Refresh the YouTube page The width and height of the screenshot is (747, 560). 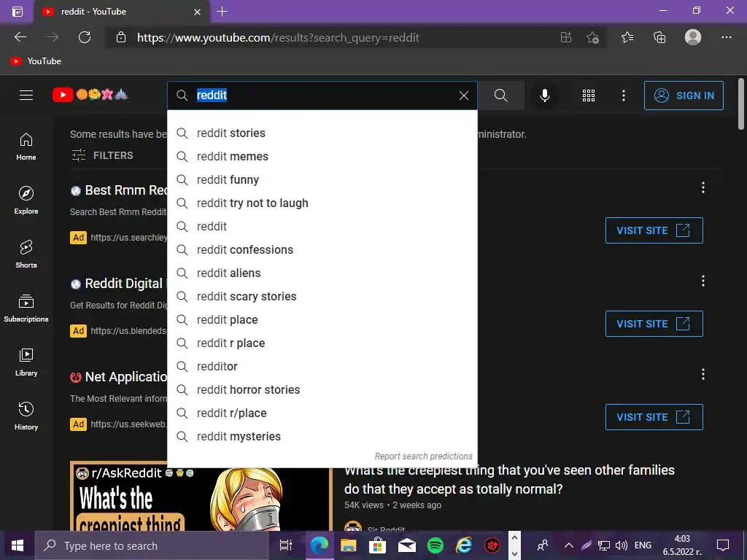(x=85, y=37)
